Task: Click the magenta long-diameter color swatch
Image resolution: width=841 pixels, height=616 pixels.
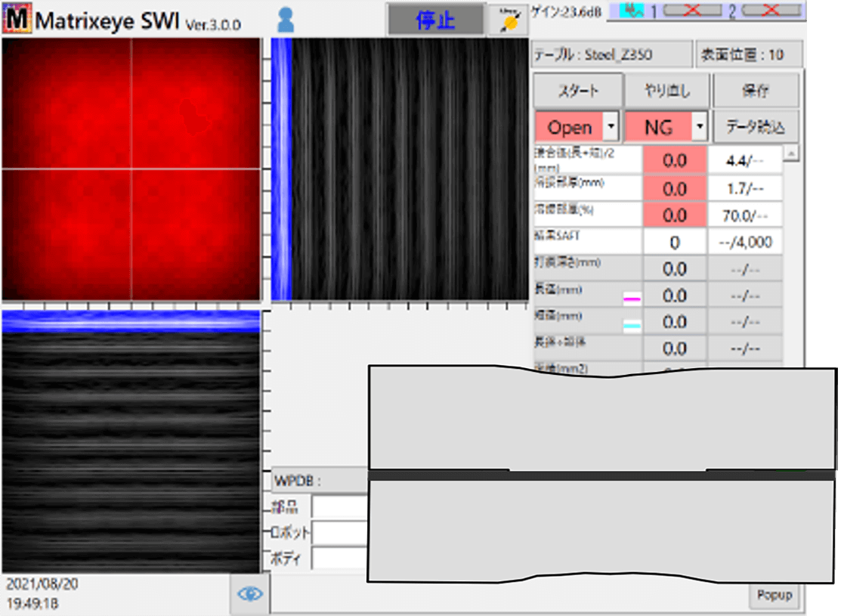Action: click(x=631, y=299)
